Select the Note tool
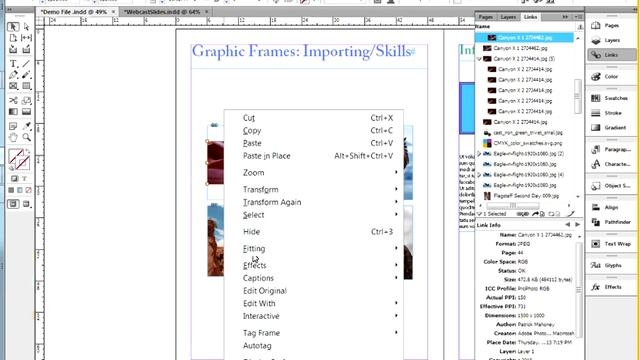 [x=13, y=126]
